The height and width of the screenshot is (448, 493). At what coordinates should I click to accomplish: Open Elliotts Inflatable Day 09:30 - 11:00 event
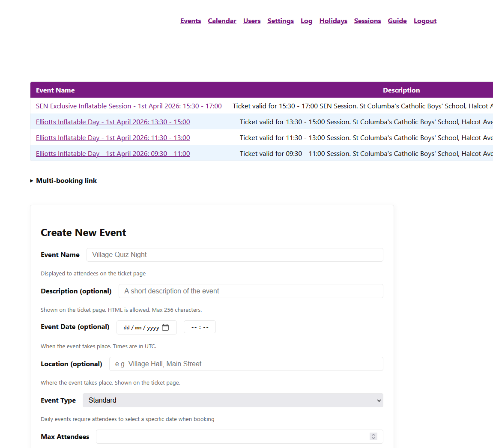click(113, 154)
